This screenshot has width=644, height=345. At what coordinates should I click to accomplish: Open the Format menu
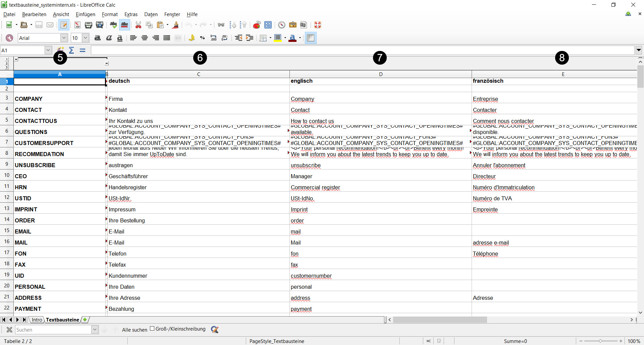110,14
